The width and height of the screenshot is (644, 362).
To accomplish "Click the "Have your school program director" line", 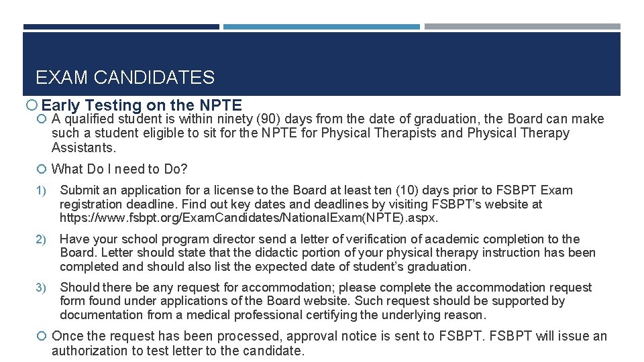I will [319, 239].
